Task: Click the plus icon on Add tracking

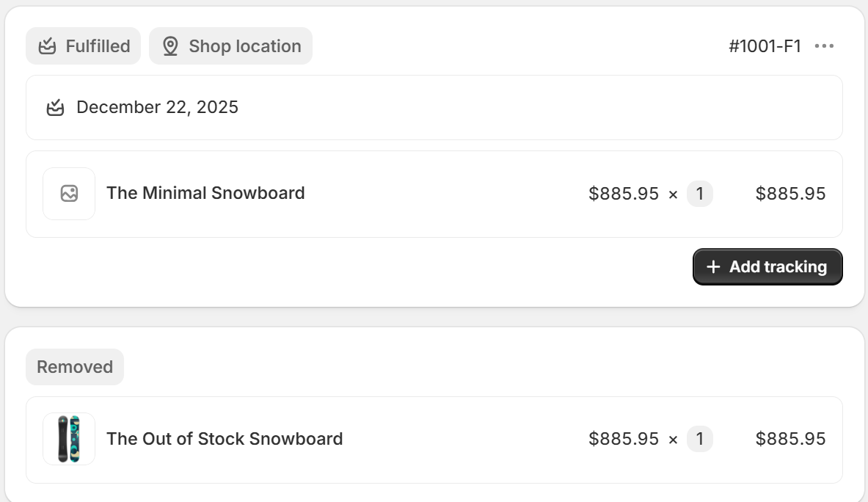Action: coord(713,267)
